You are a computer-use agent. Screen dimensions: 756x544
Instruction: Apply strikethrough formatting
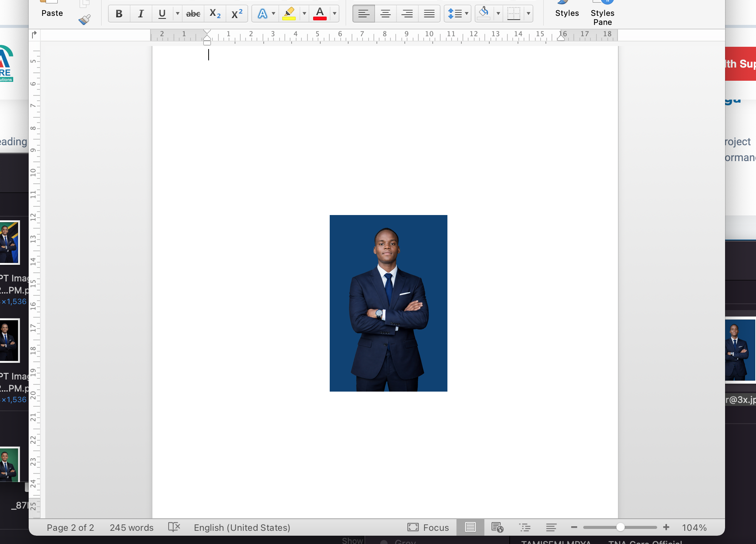pos(193,14)
